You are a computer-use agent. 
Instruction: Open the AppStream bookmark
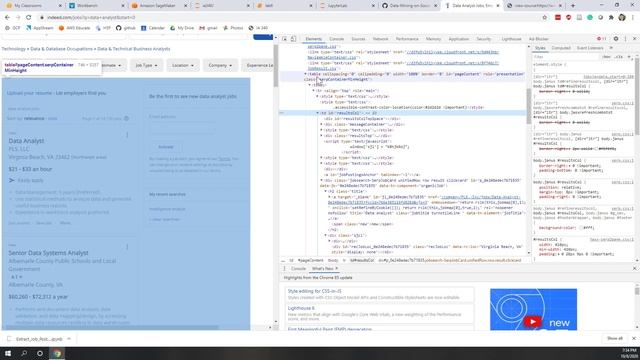[40, 28]
